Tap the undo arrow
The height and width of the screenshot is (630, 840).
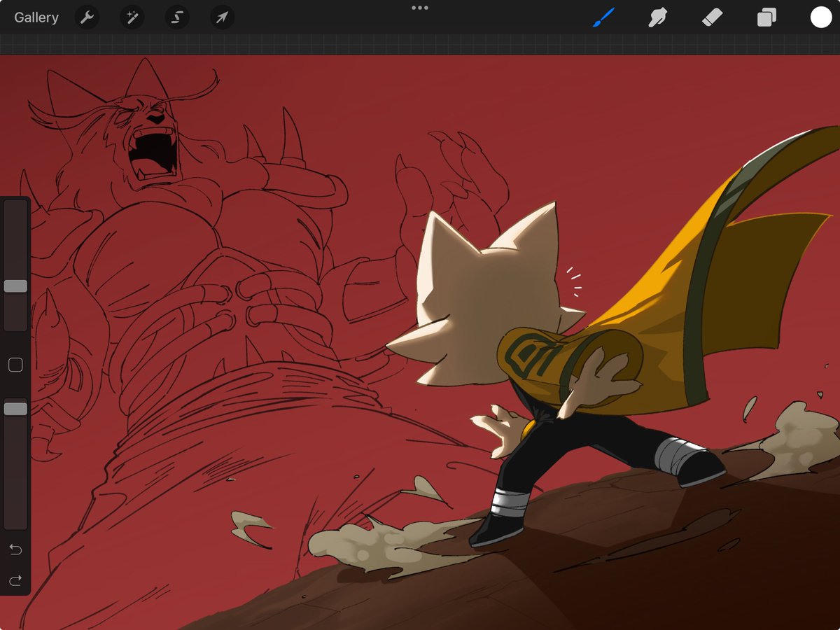15,552
